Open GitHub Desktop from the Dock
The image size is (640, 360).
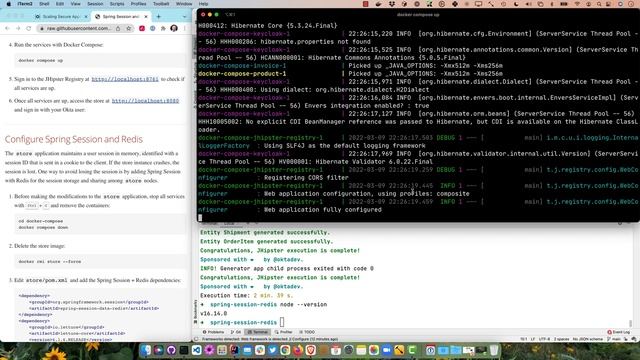pos(171,350)
